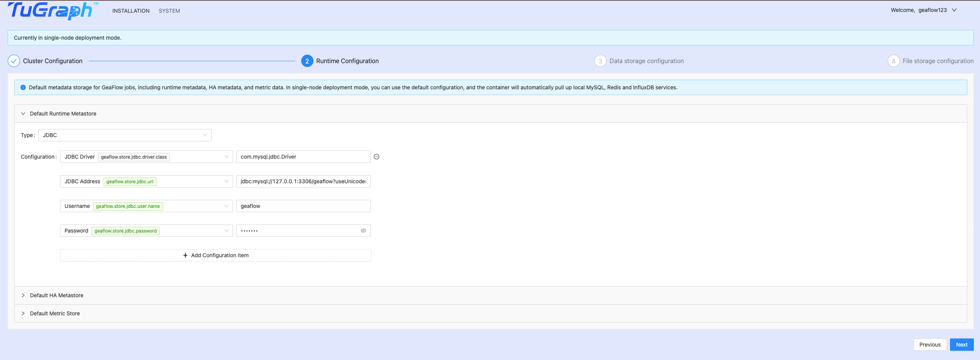Click step 4 File storage configuration circle

tap(893, 61)
